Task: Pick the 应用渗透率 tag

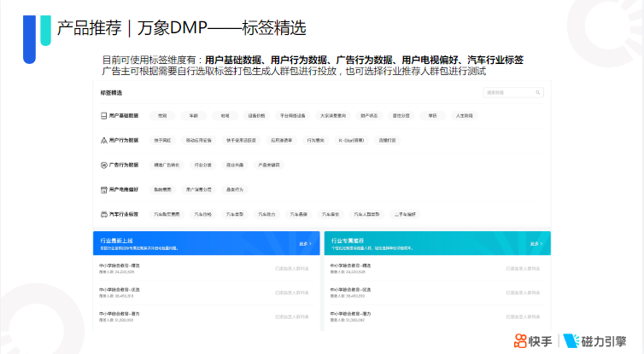Action: click(x=281, y=141)
